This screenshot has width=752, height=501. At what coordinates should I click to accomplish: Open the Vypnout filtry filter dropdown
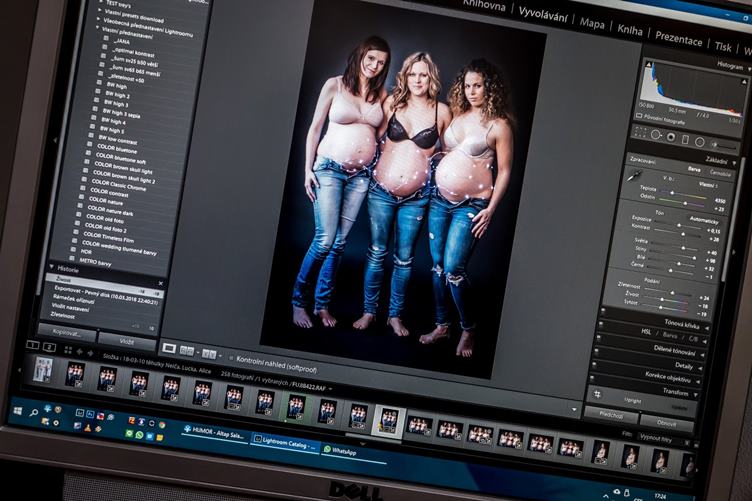tap(659, 439)
